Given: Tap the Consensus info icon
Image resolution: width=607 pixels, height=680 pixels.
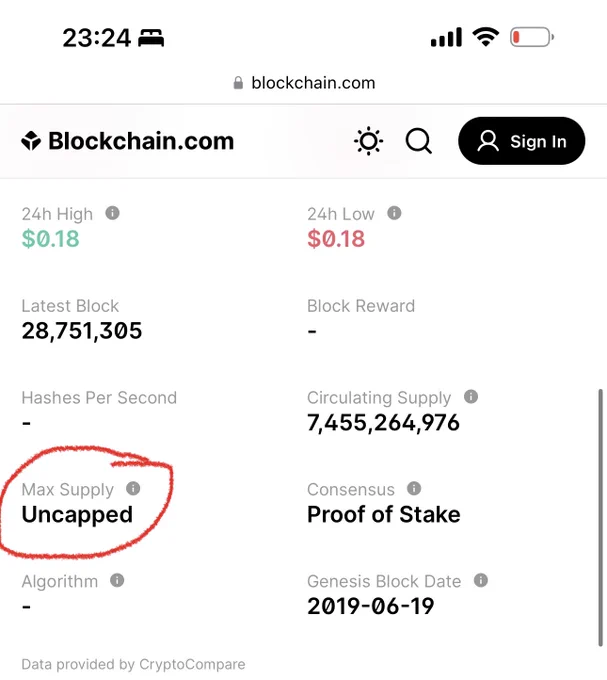Looking at the screenshot, I should coord(414,488).
